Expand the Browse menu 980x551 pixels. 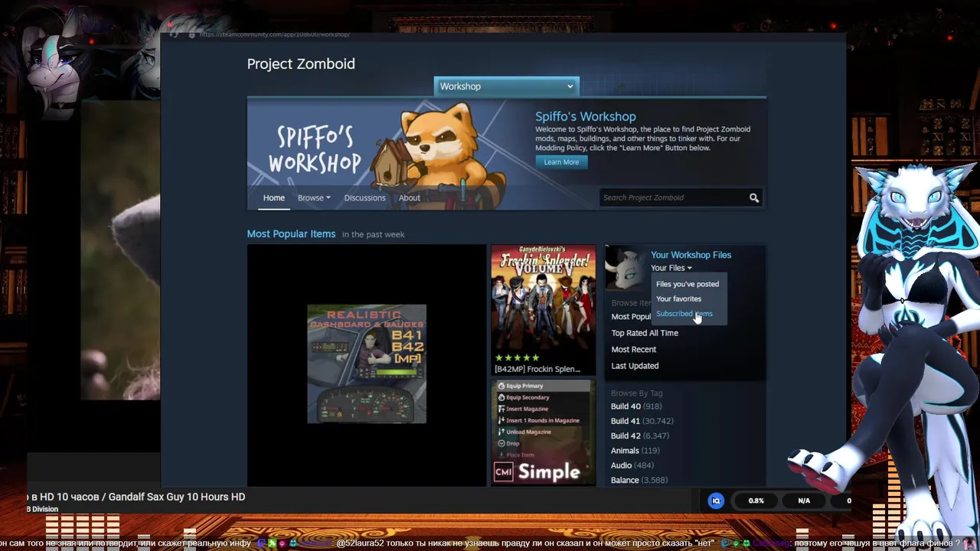click(x=314, y=197)
